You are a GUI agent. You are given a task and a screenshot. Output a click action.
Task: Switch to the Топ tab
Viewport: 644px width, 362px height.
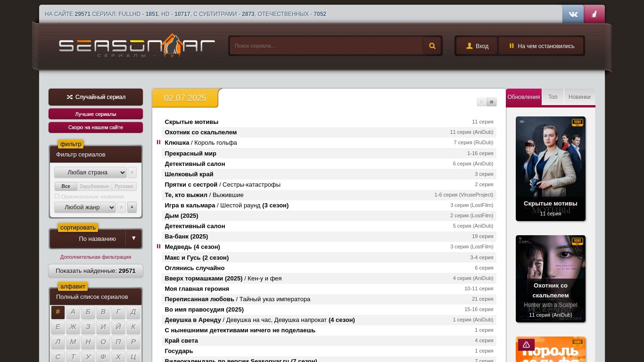553,97
